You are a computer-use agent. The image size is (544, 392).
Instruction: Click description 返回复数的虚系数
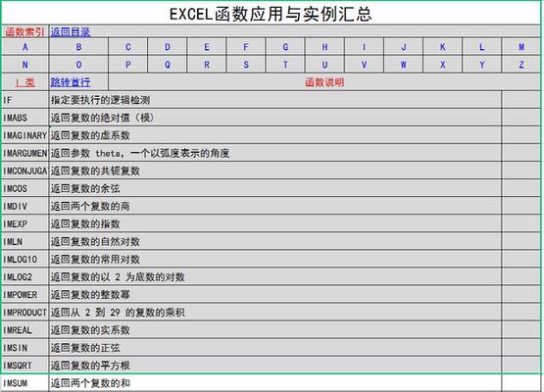tap(90, 135)
